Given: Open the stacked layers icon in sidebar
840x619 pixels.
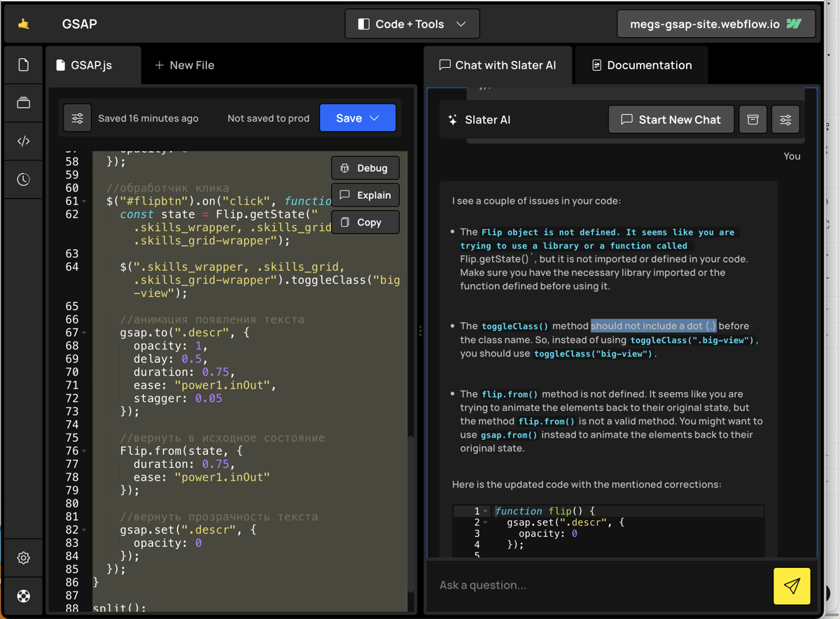Looking at the screenshot, I should pos(24,103).
